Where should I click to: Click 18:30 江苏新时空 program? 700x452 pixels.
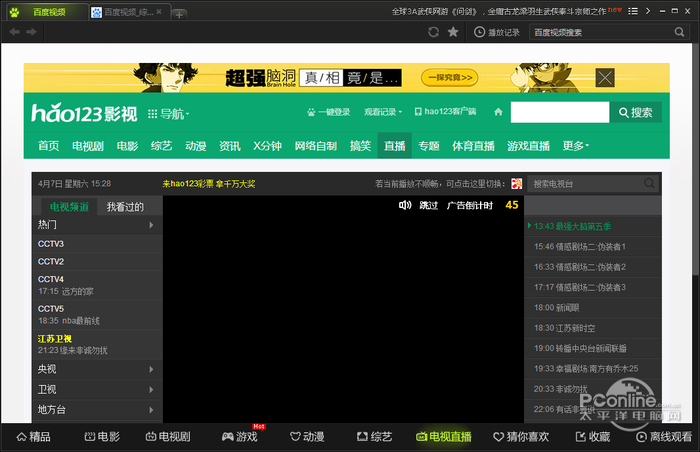(x=592, y=328)
